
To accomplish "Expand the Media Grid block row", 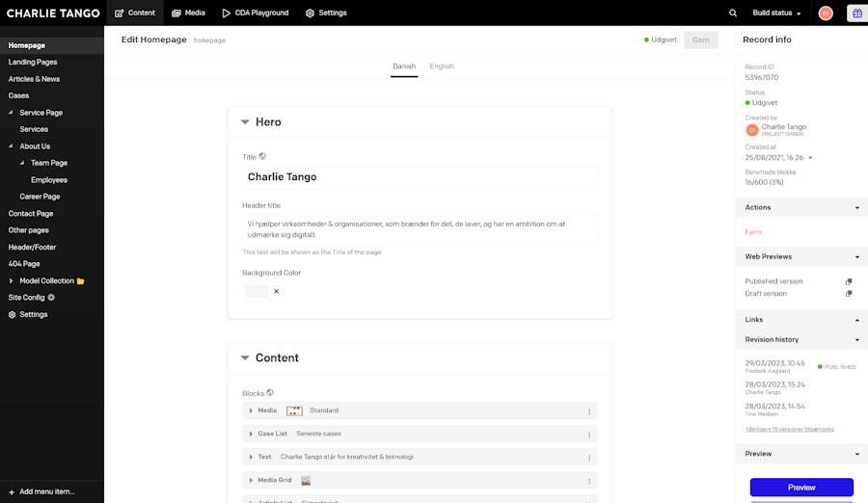I will tap(251, 480).
